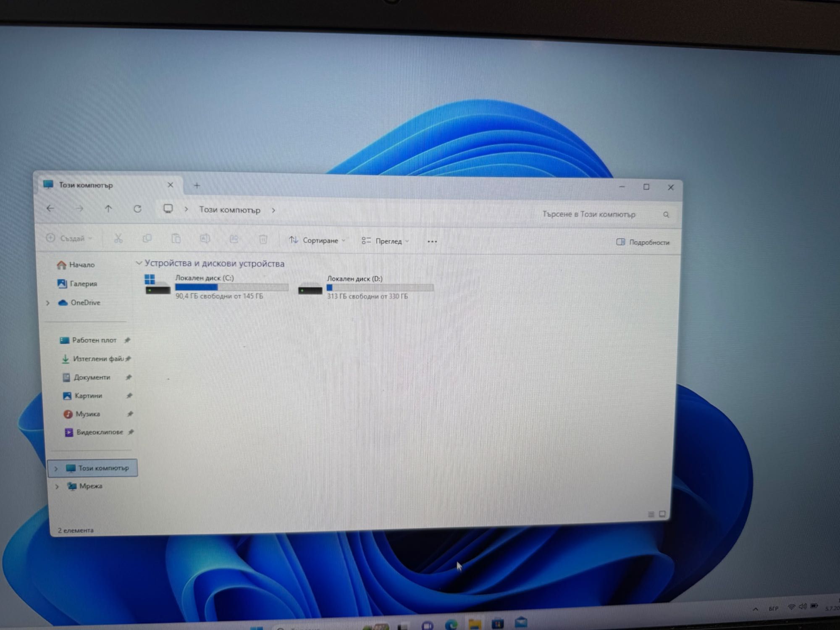
Task: Click the pin icon next to Документи
Action: click(x=129, y=377)
